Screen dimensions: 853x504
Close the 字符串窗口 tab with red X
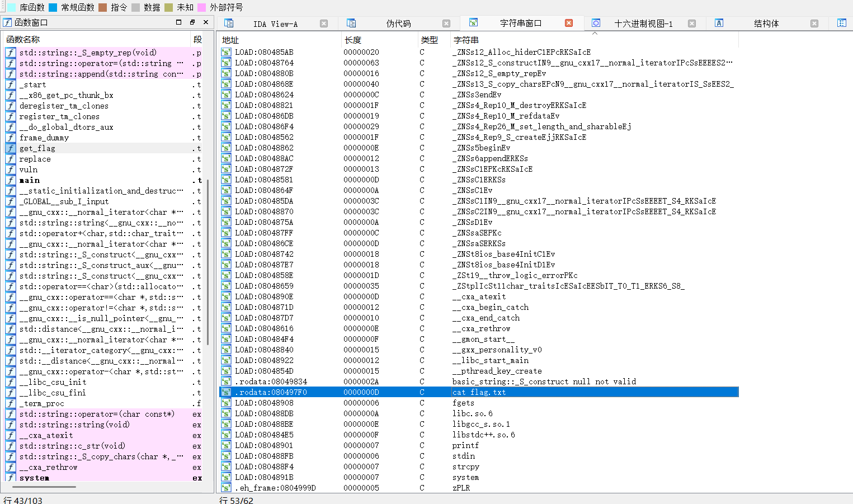coord(569,23)
